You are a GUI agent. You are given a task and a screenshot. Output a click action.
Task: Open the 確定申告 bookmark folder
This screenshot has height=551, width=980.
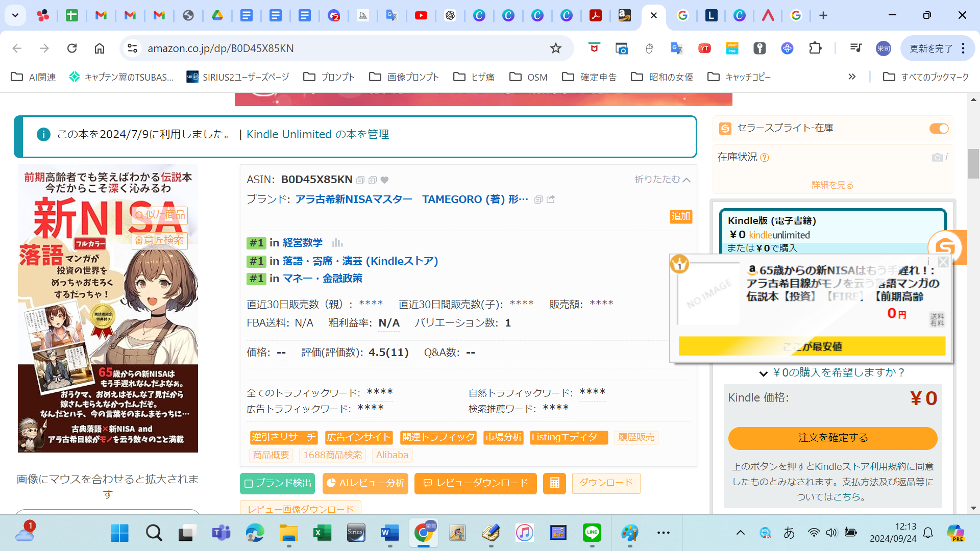tap(589, 77)
